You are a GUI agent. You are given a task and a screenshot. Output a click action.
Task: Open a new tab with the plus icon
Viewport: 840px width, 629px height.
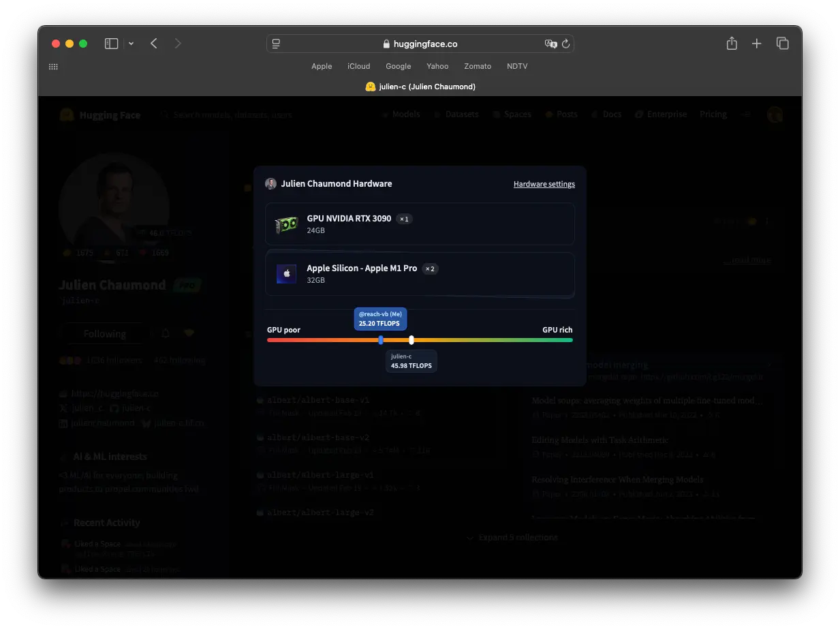pyautogui.click(x=756, y=44)
